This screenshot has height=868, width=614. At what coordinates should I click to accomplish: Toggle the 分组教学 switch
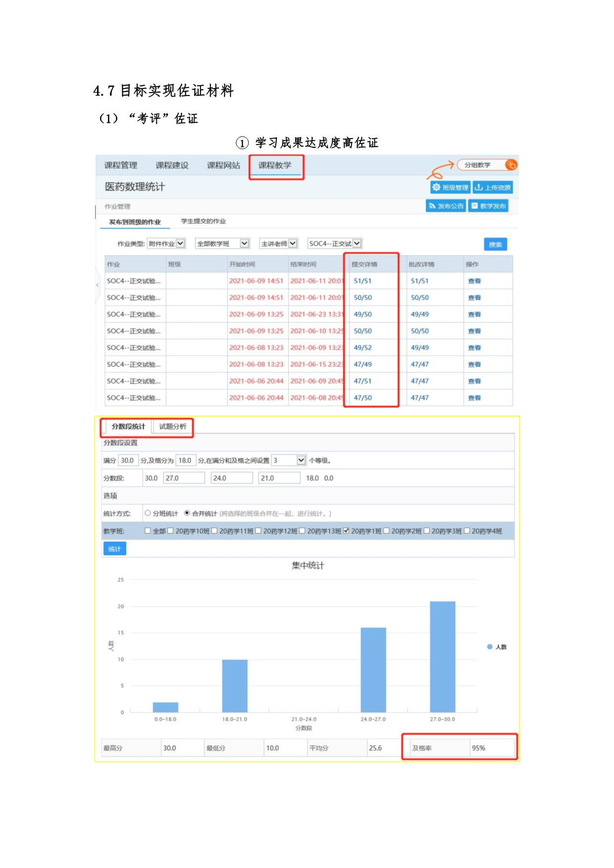point(487,165)
